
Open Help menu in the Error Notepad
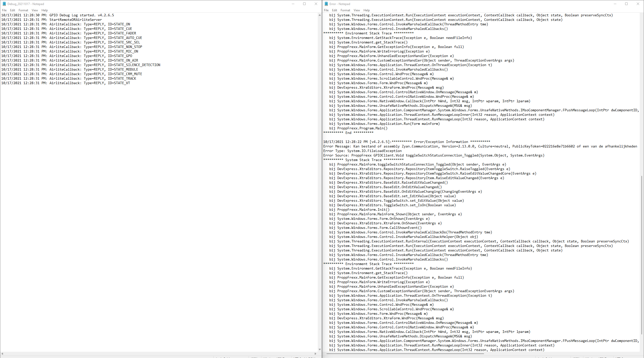click(x=367, y=10)
